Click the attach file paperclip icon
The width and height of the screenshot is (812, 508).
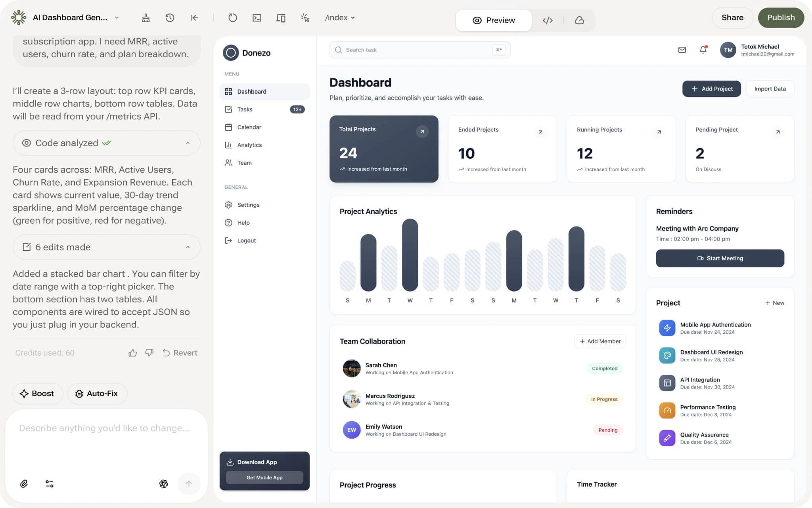[x=24, y=483]
